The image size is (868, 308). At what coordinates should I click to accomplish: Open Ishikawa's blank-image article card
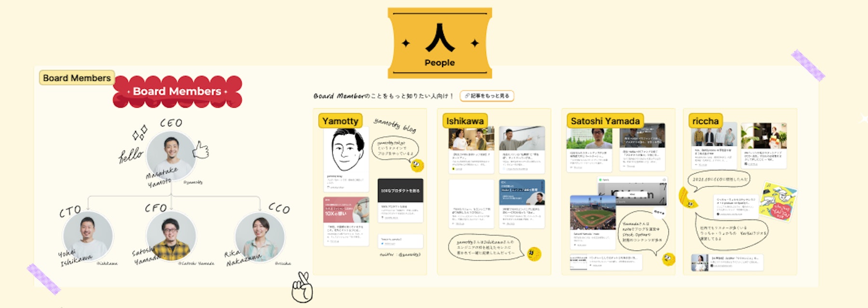pos(471,204)
